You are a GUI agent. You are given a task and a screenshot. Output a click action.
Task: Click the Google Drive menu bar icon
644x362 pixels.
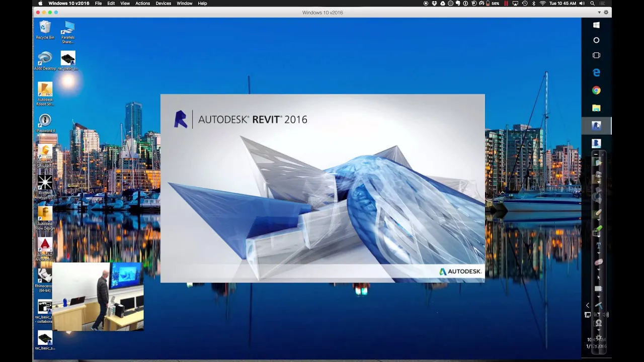[443, 3]
